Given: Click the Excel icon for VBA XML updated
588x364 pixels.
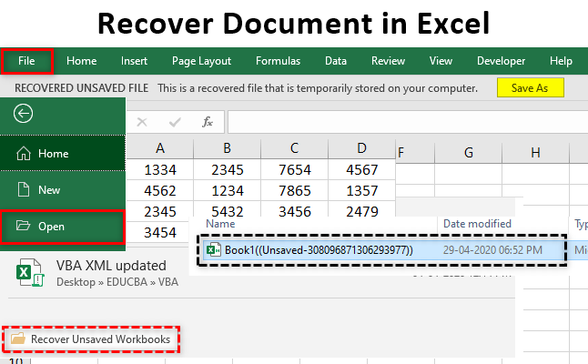Looking at the screenshot, I should tap(30, 272).
